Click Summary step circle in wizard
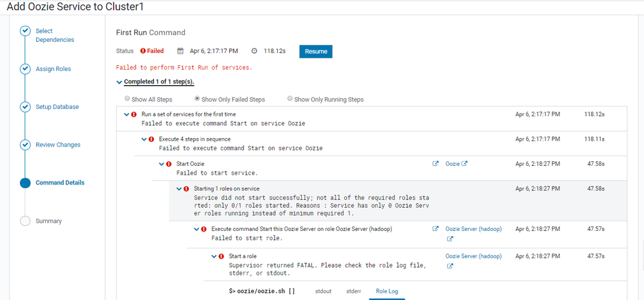Screen dimensions: 644x300 (x=25, y=221)
